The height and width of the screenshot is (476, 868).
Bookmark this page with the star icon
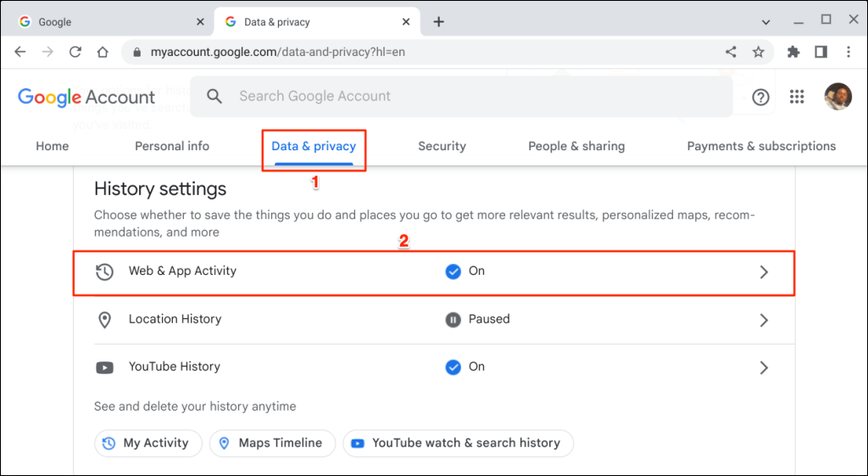click(x=759, y=52)
